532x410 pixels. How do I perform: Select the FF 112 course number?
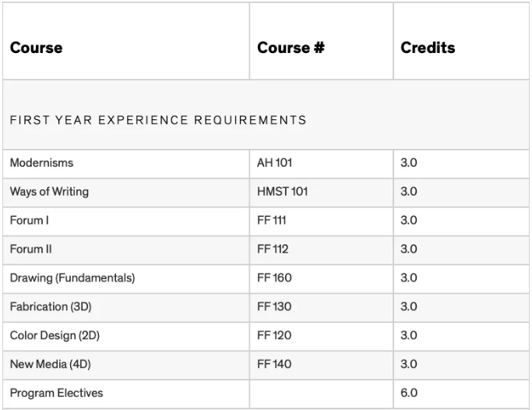click(x=273, y=249)
